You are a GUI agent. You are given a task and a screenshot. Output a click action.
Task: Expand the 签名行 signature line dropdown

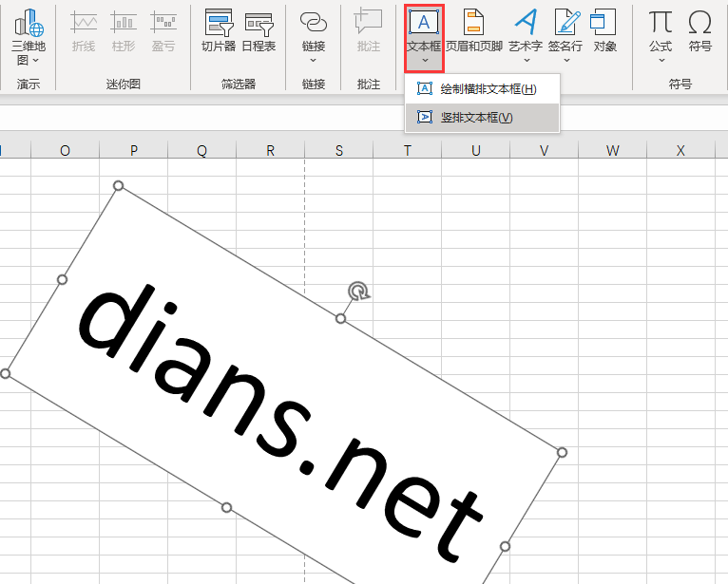point(565,61)
